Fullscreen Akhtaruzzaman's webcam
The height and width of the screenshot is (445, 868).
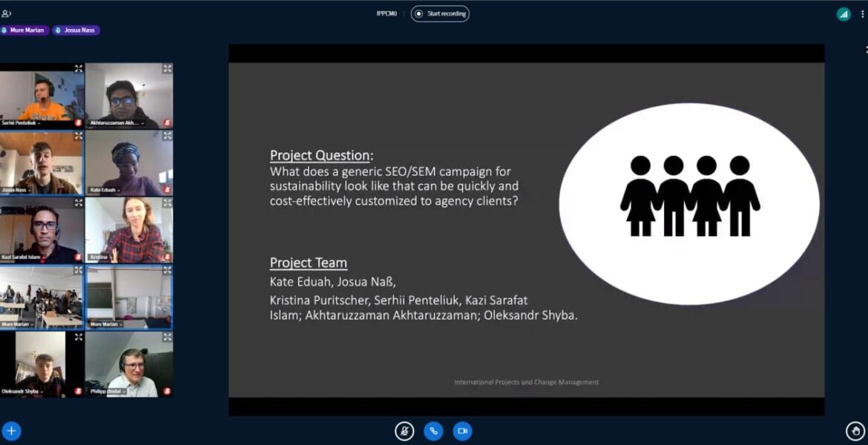[x=167, y=69]
